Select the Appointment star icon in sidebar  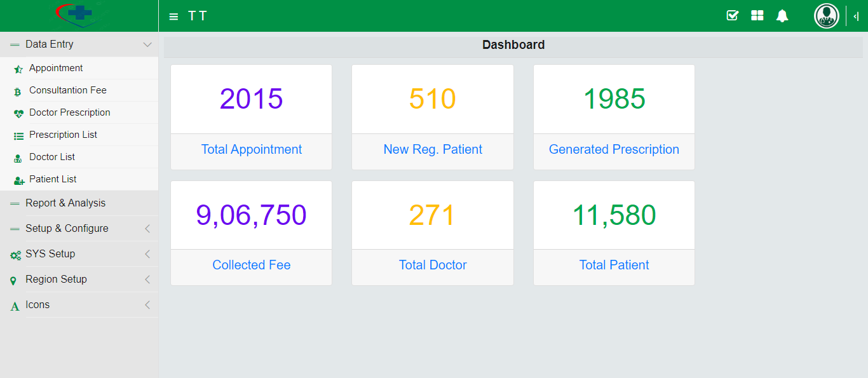(x=17, y=68)
